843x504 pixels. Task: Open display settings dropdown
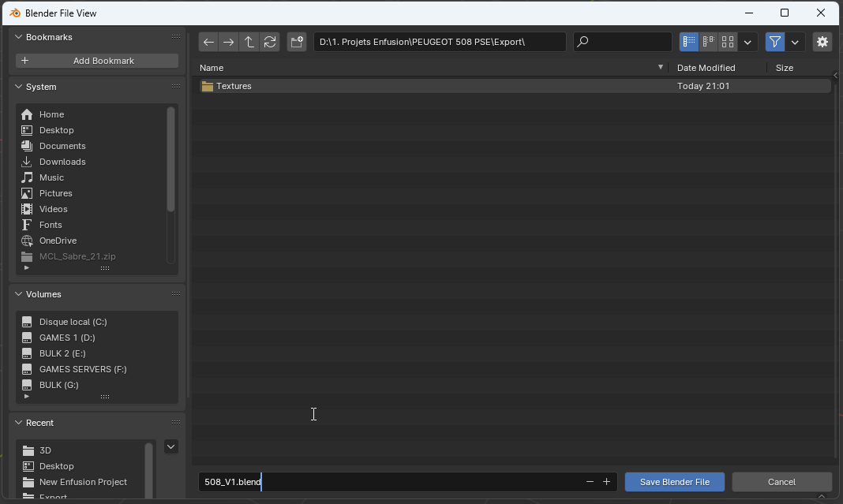click(747, 42)
